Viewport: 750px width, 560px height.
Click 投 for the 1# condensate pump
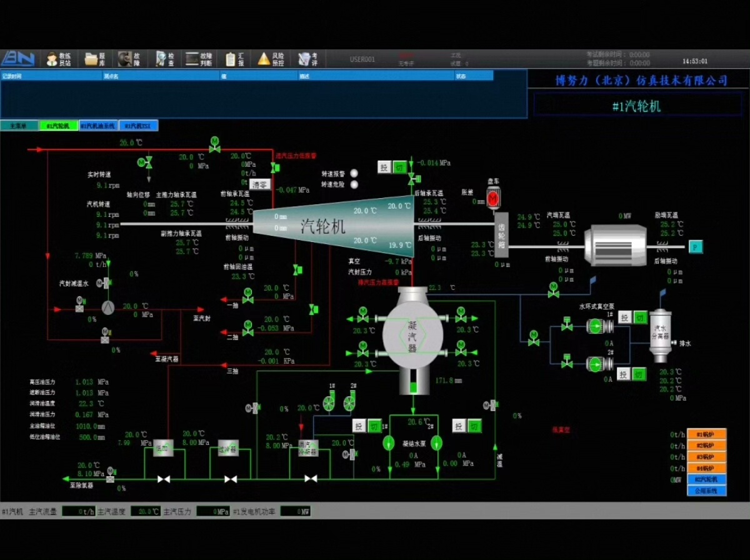(359, 426)
